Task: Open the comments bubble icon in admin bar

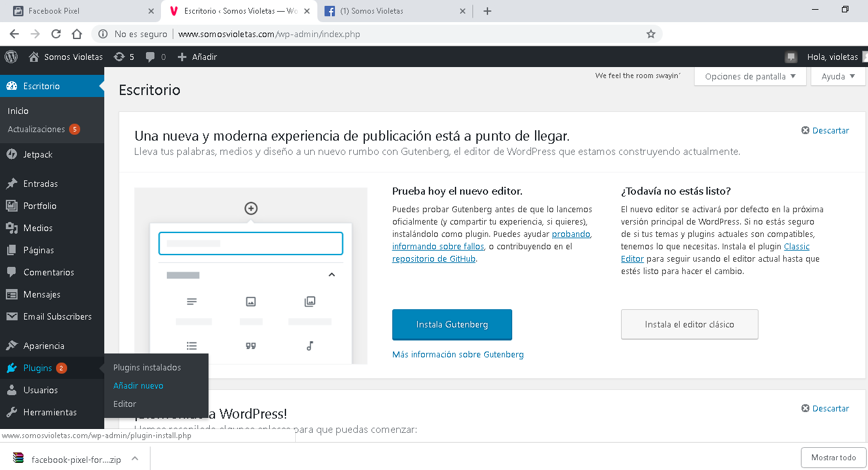Action: click(x=156, y=57)
